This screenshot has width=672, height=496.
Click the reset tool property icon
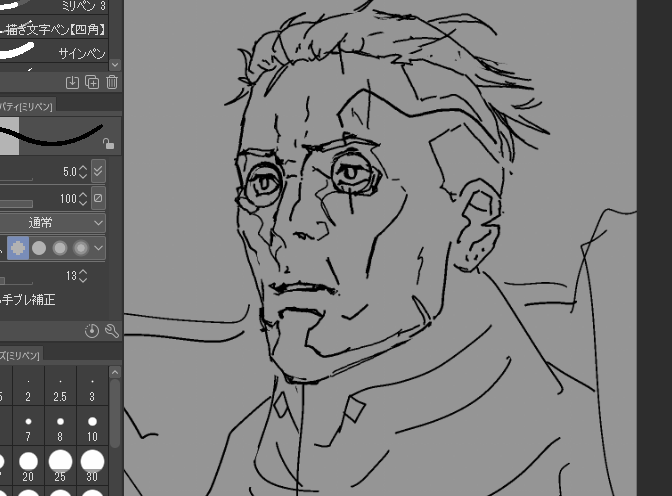92,331
